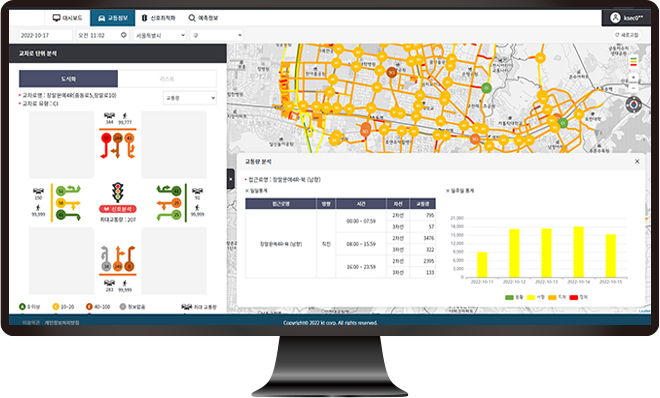Viewport: 660px width, 398px height.
Task: Open the user profile icon
Action: pos(615,18)
